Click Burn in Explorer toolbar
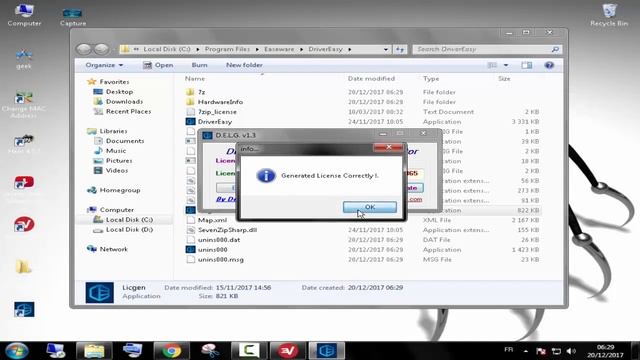Screen dimensions: 640x360 200,65
